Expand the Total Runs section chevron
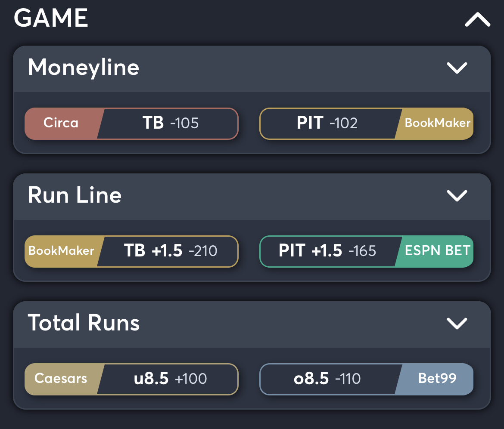Image resolution: width=504 pixels, height=429 pixels. [457, 324]
